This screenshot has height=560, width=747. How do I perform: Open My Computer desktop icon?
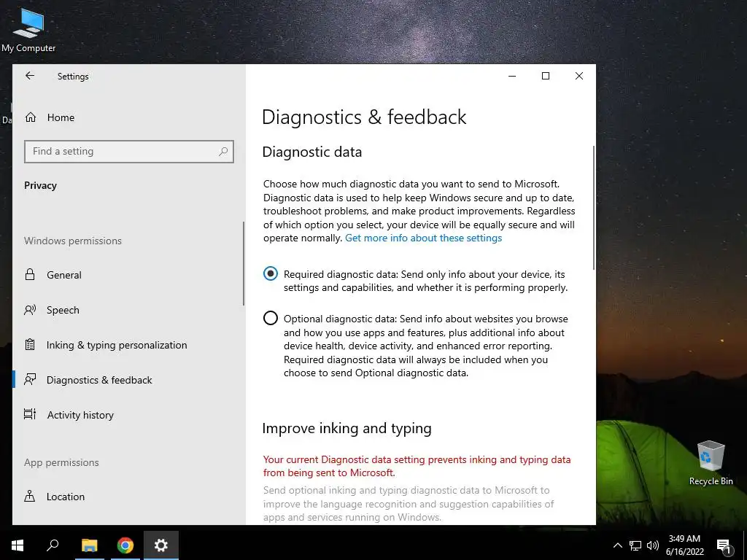pos(28,31)
